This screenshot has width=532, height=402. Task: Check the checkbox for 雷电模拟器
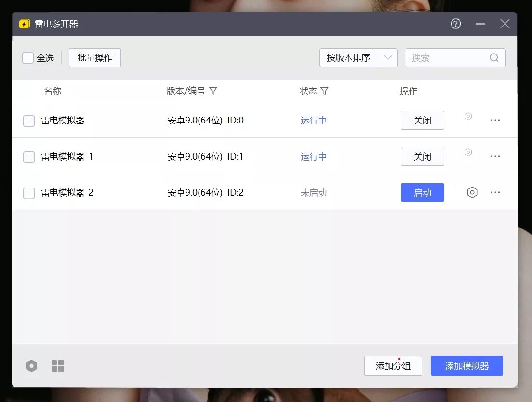[28, 121]
